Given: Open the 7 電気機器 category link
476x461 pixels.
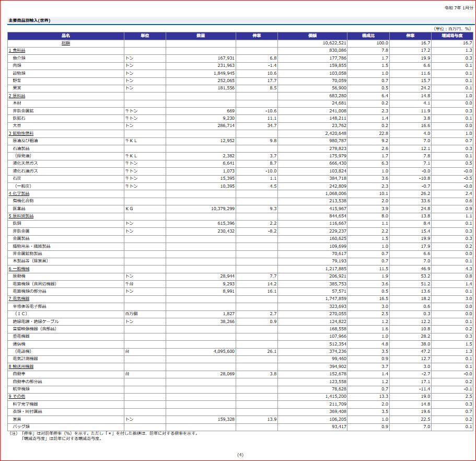Looking at the screenshot, I should coord(18,298).
